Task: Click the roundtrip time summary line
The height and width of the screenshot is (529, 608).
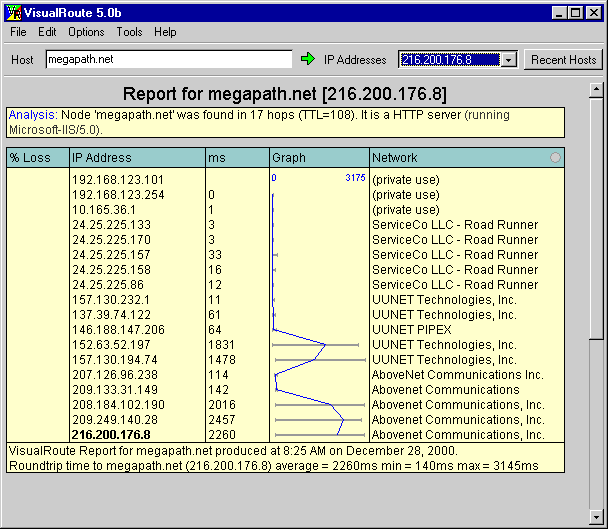Action: coord(274,465)
